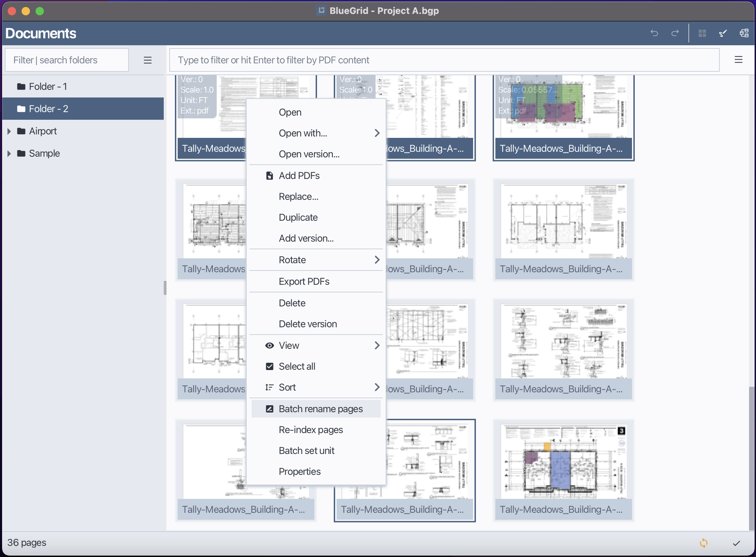Expand the Sample folder tree
756x557 pixels.
[x=9, y=154]
